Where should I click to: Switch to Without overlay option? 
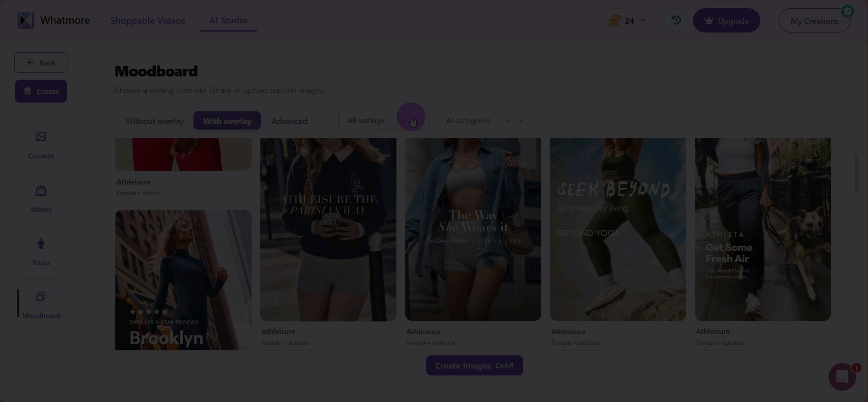[x=154, y=121]
